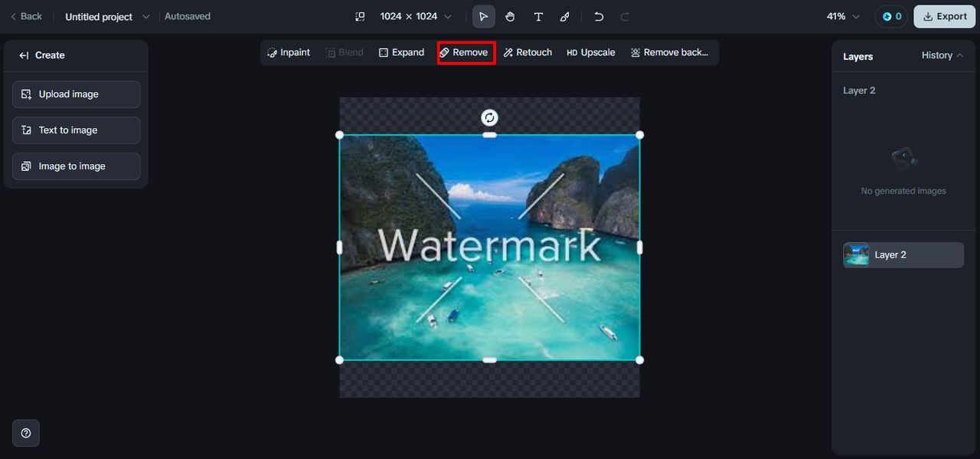980x459 pixels.
Task: Undo the last action
Action: coord(599,16)
